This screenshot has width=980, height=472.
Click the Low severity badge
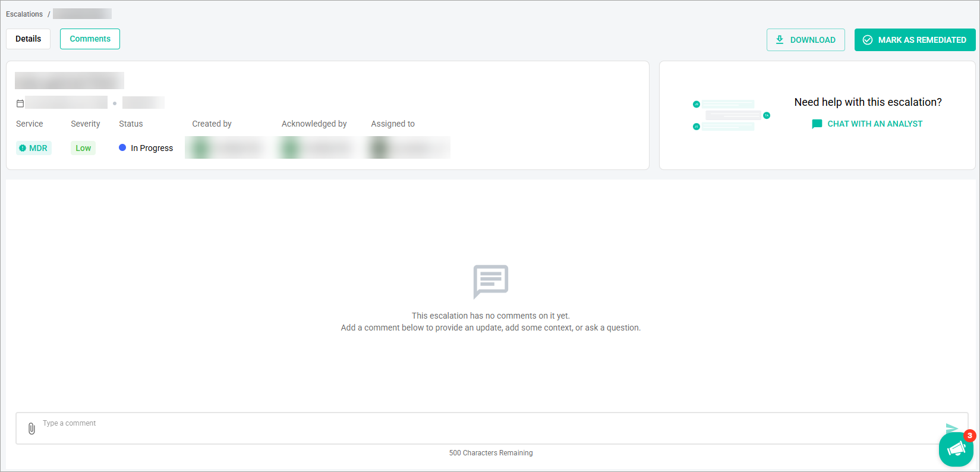point(83,148)
